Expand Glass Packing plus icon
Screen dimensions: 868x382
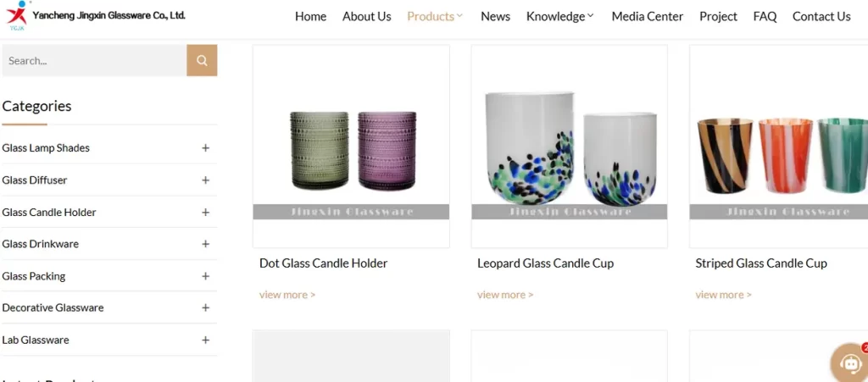(205, 276)
